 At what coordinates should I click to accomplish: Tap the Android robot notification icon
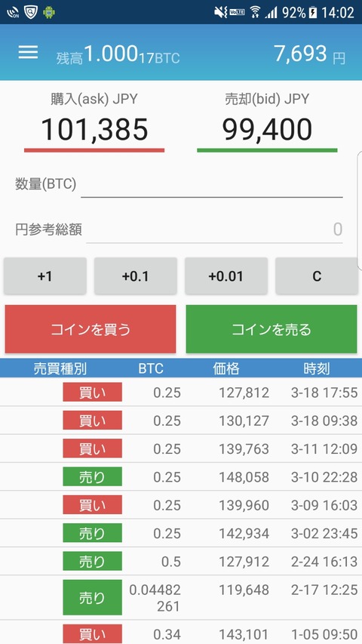tap(49, 12)
